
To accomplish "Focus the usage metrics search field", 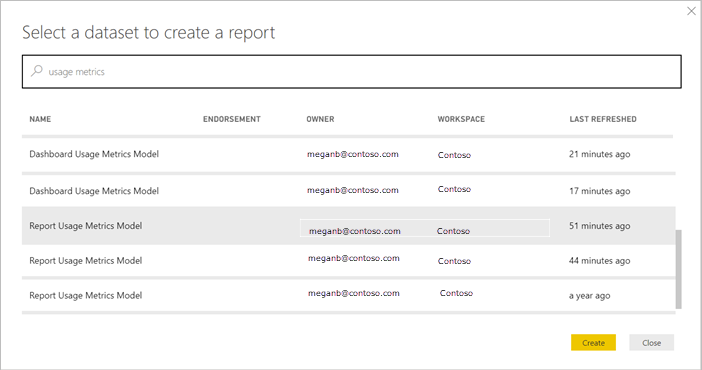I will click(351, 72).
